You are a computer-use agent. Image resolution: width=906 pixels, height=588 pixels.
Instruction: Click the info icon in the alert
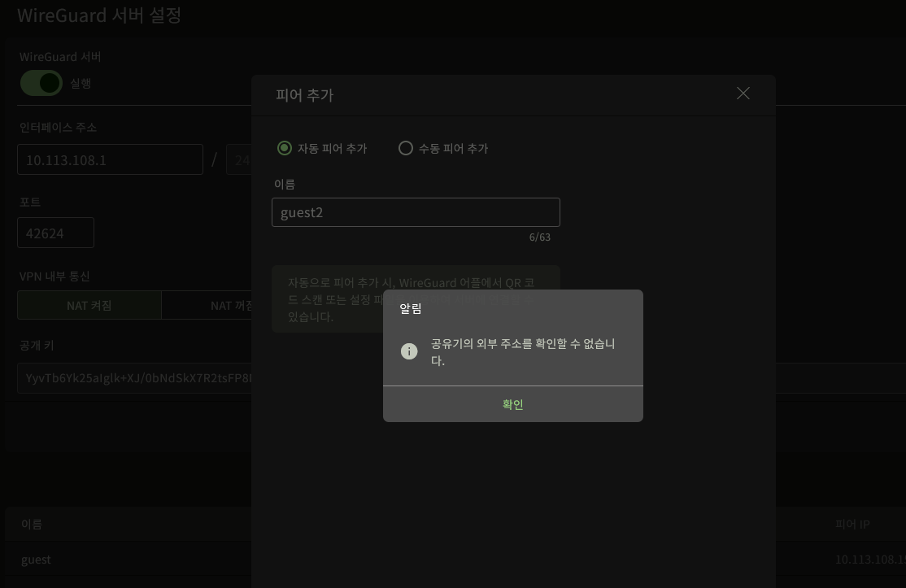click(x=409, y=351)
